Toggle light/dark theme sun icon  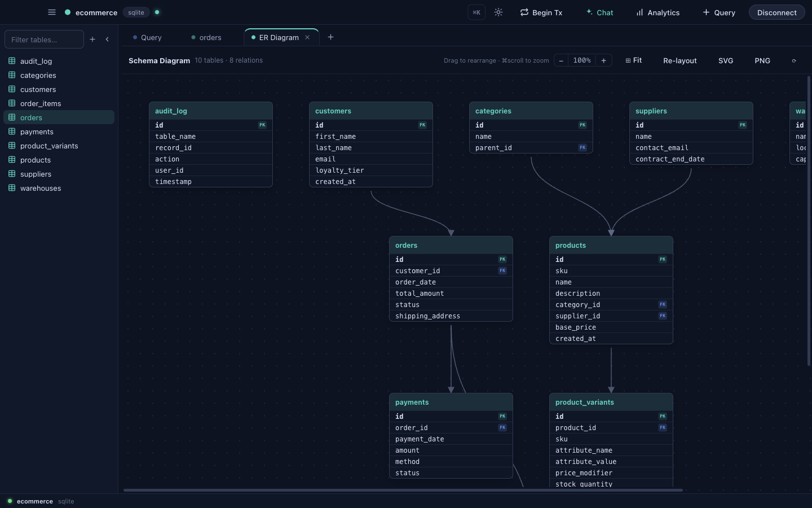point(498,12)
